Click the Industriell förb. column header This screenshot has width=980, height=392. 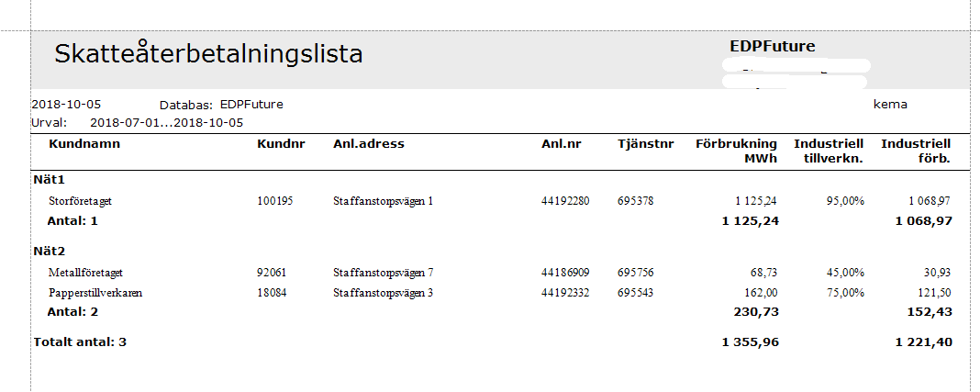click(x=916, y=151)
